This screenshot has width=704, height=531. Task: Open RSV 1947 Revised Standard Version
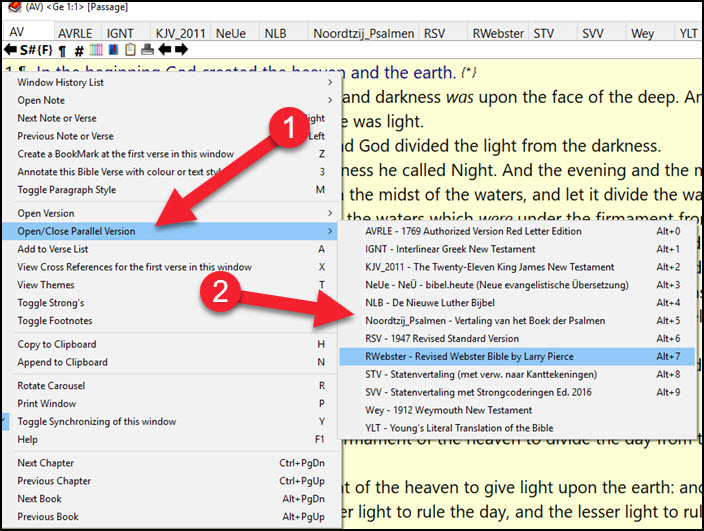pos(517,339)
